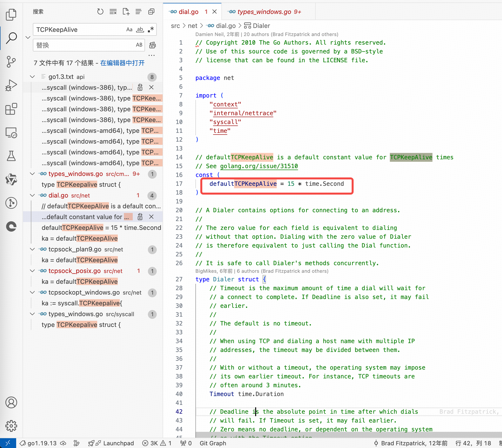
Task: Dismiss first go1.3.txt search result
Action: point(151,87)
